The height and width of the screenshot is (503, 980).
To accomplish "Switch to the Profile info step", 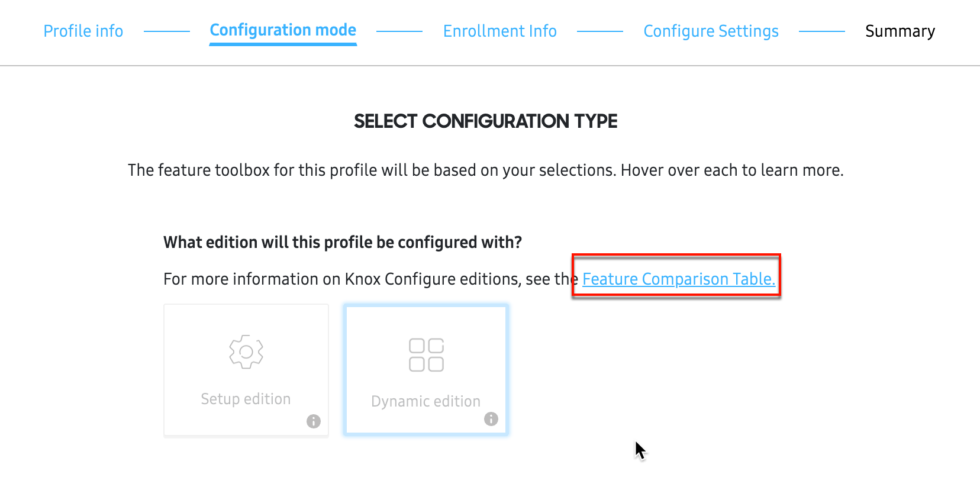I will pyautogui.click(x=83, y=31).
